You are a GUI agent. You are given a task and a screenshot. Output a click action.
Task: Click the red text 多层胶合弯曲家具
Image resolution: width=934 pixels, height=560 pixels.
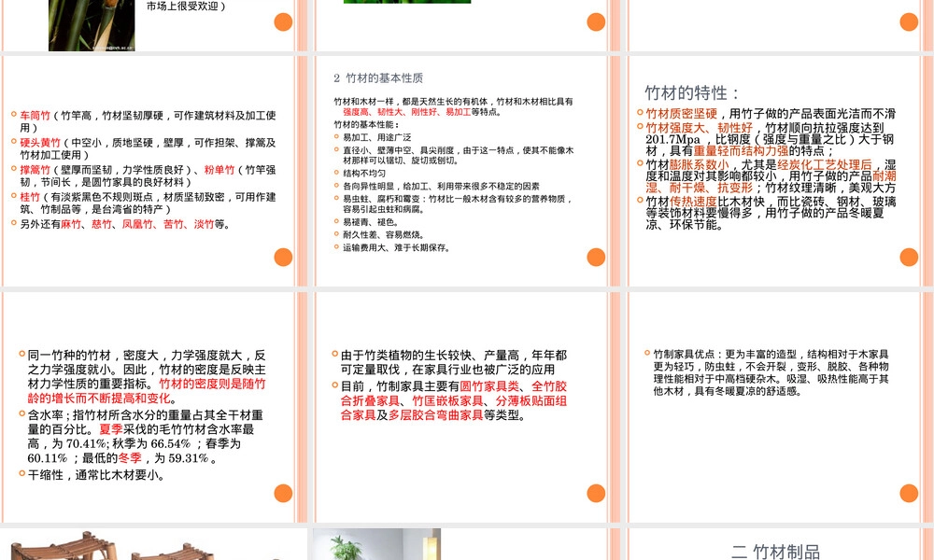point(436,414)
